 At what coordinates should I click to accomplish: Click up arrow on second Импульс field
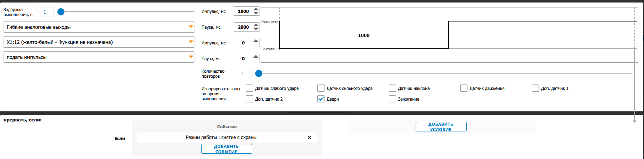256,41
